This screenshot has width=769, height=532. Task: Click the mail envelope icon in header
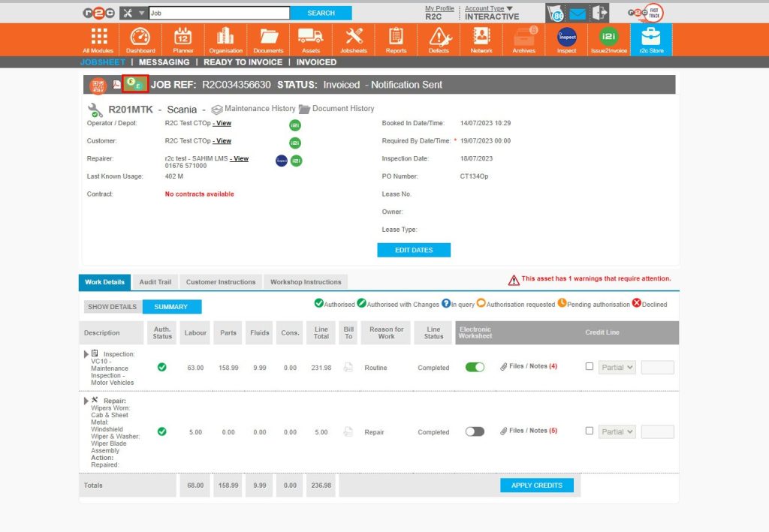[x=578, y=14]
